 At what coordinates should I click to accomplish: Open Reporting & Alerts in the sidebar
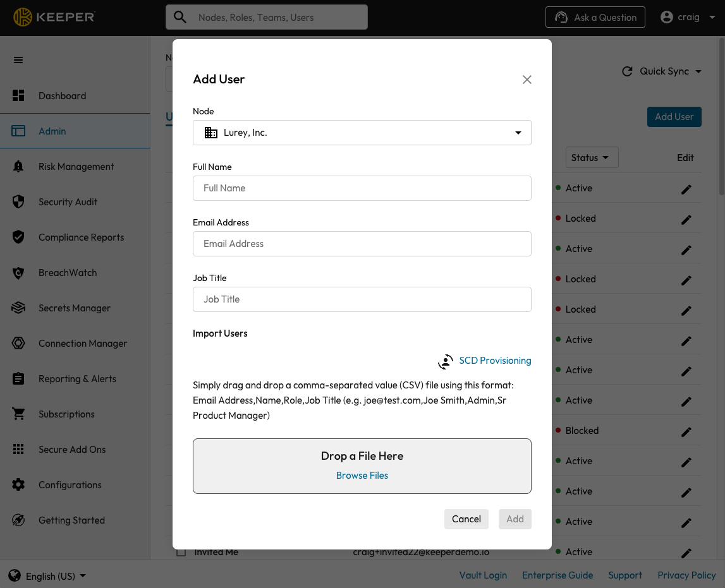[77, 379]
